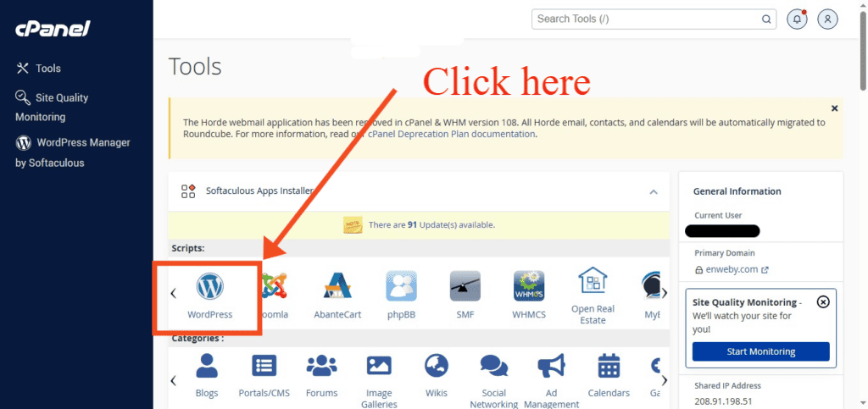Open the WHMCS script icon
This screenshot has width=868, height=409.
tap(529, 285)
